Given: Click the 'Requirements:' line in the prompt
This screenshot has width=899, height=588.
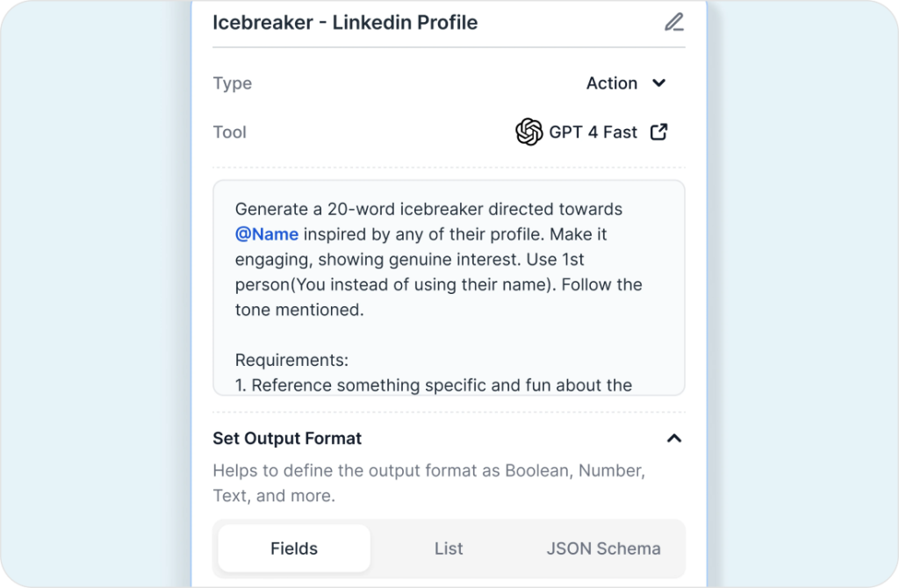Looking at the screenshot, I should tap(292, 361).
